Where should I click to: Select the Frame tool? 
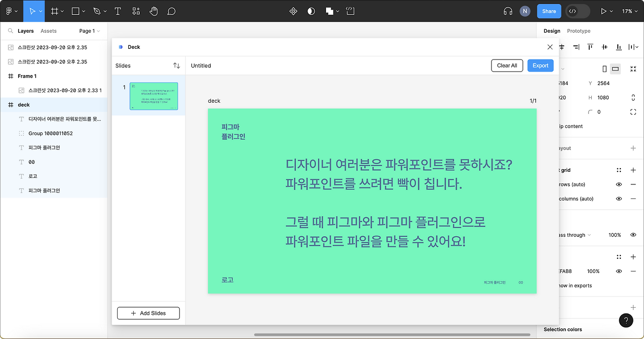pyautogui.click(x=54, y=11)
